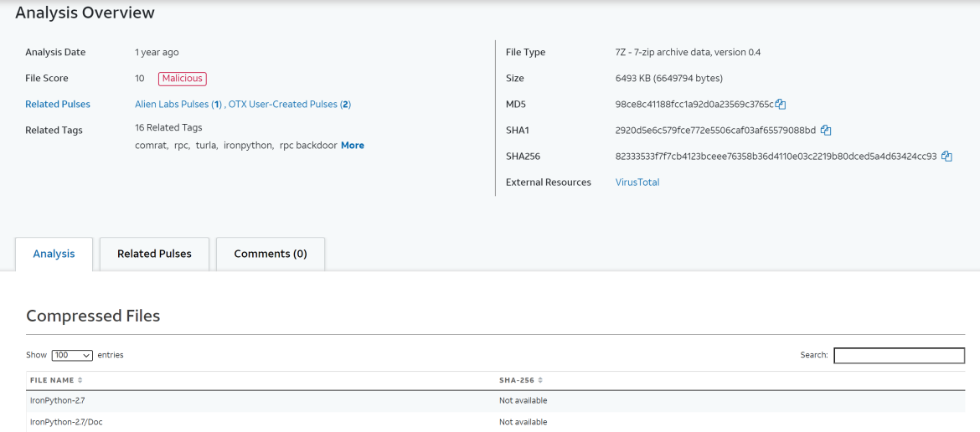Select the turla tag

coord(205,146)
